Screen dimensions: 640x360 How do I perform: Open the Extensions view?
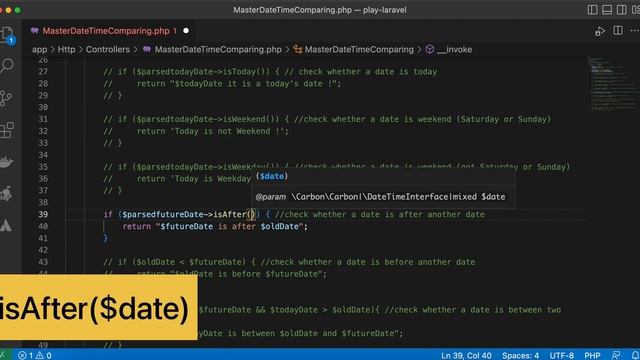pyautogui.click(x=7, y=130)
